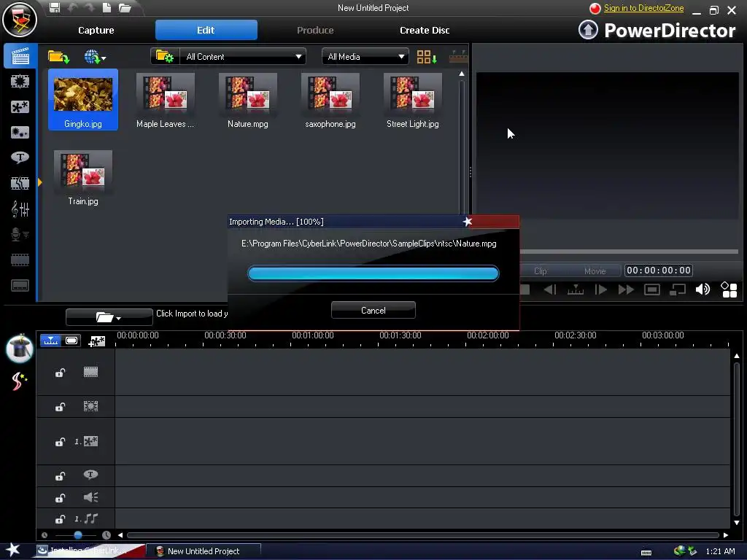Open the All Content dropdown

243,57
